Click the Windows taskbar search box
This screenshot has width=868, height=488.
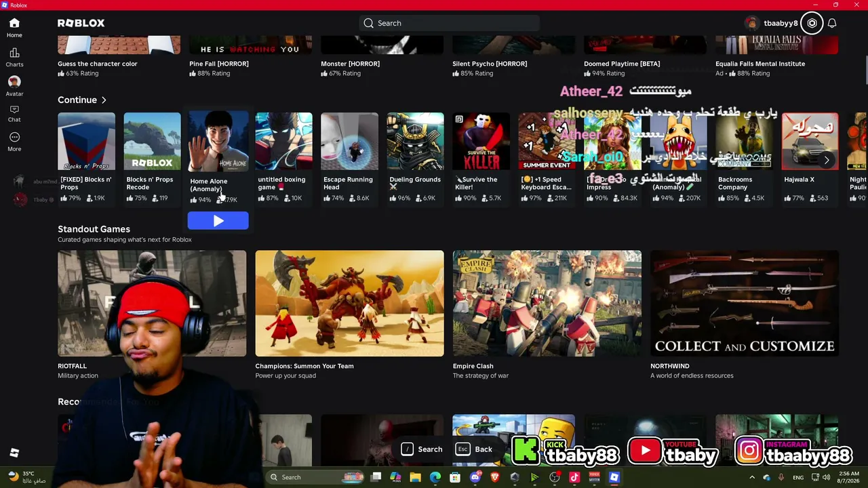click(x=315, y=477)
